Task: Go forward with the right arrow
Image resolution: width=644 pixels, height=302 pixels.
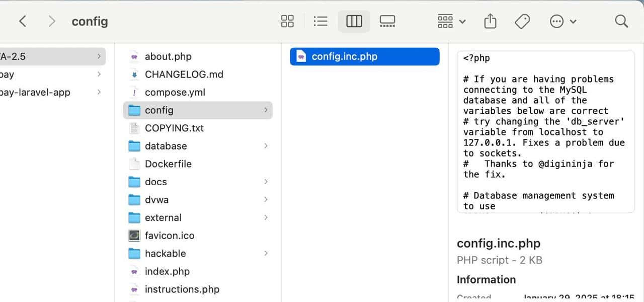Action: (52, 21)
